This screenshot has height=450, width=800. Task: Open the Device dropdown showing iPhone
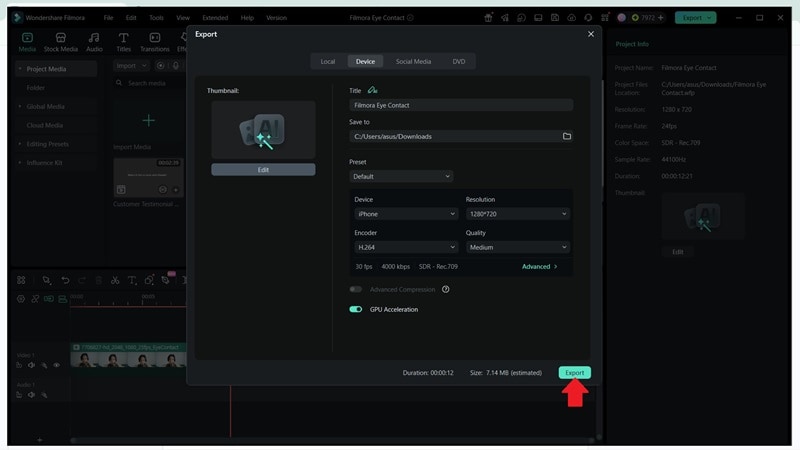click(x=406, y=214)
